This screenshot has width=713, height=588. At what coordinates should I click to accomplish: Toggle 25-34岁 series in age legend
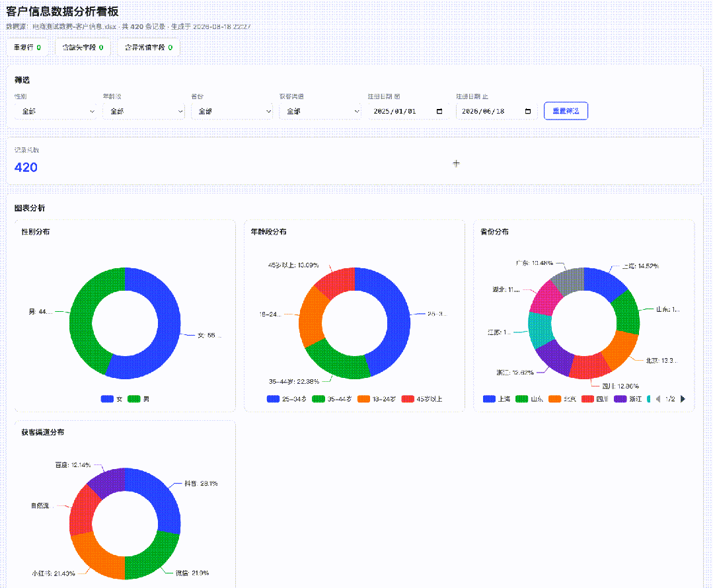(287, 399)
